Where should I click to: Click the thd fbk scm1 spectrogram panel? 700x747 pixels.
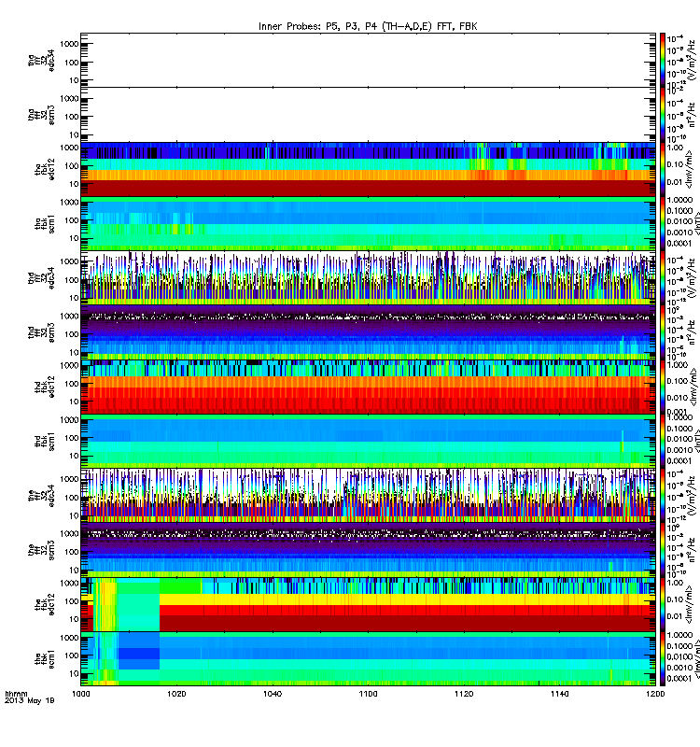click(x=368, y=442)
